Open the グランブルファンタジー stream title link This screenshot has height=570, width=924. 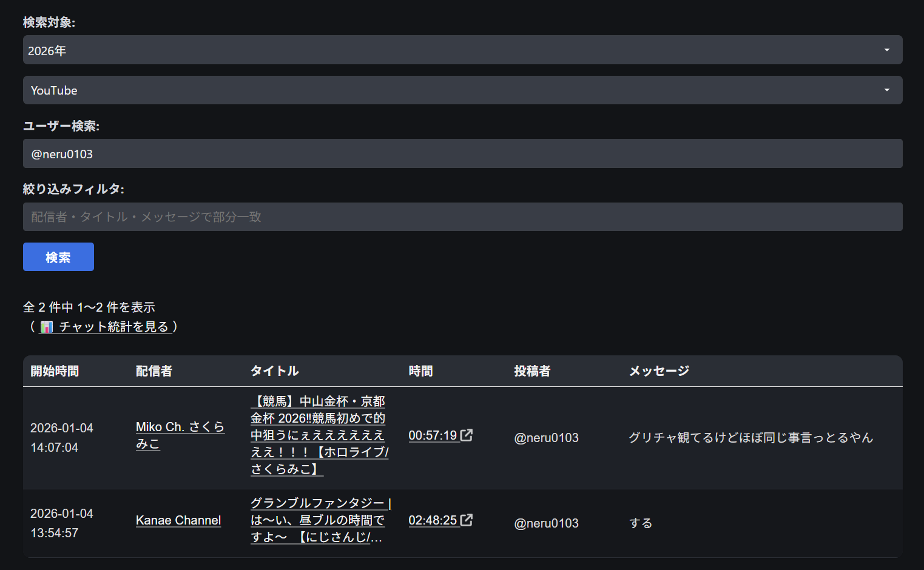319,520
